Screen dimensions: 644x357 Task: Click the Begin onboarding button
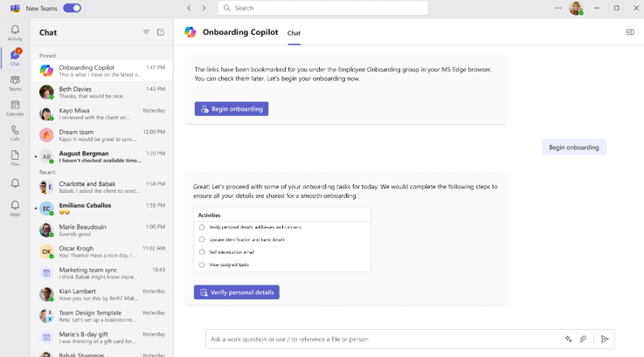[x=232, y=109]
